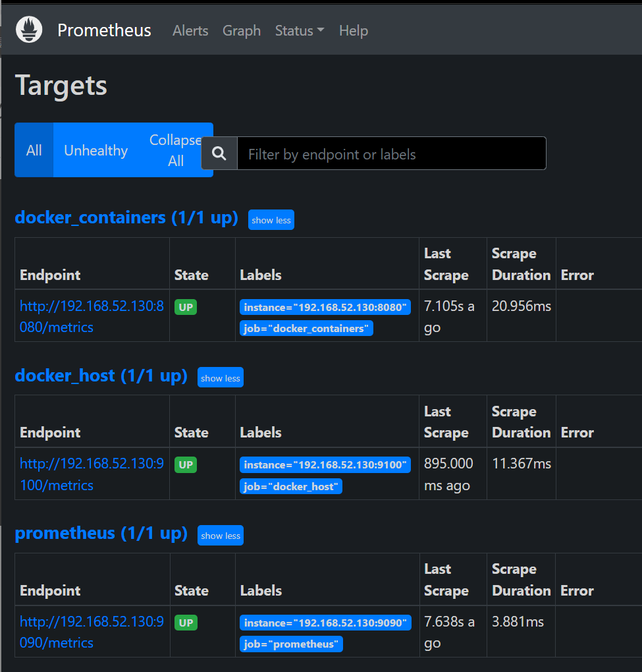Open the 192.168.52.130:9100/metrics endpoint link
The image size is (642, 672).
[x=92, y=474]
